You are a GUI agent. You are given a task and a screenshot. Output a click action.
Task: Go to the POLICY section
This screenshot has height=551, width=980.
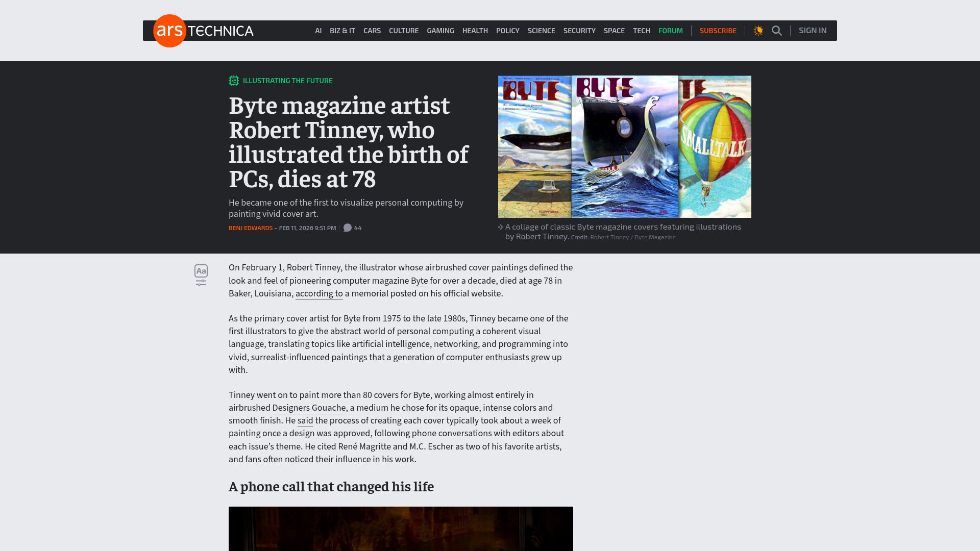[508, 31]
